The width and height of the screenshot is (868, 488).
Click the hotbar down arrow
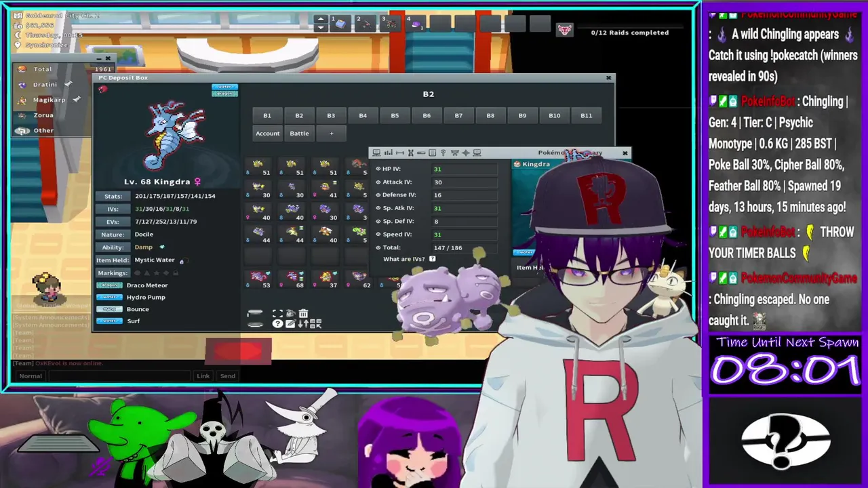coord(321,28)
